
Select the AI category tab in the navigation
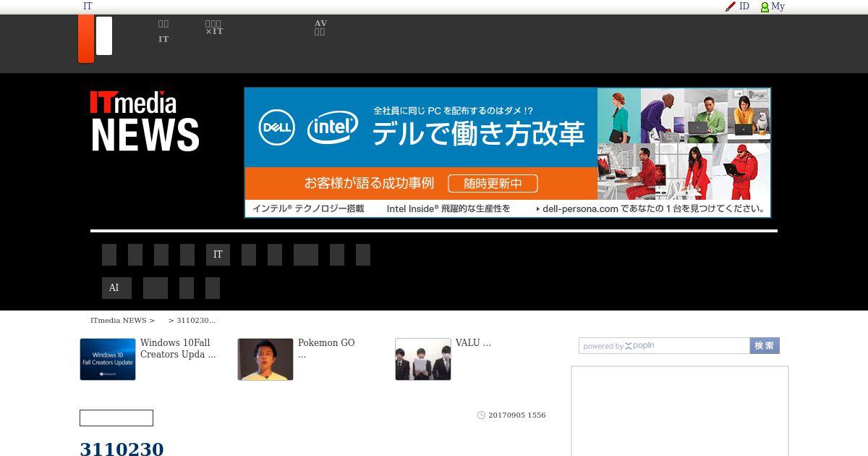pos(116,288)
